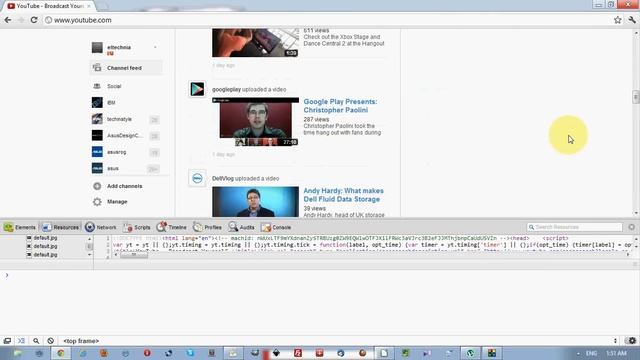
Task: Click the clock showing 1:51 AM
Action: click(x=616, y=353)
